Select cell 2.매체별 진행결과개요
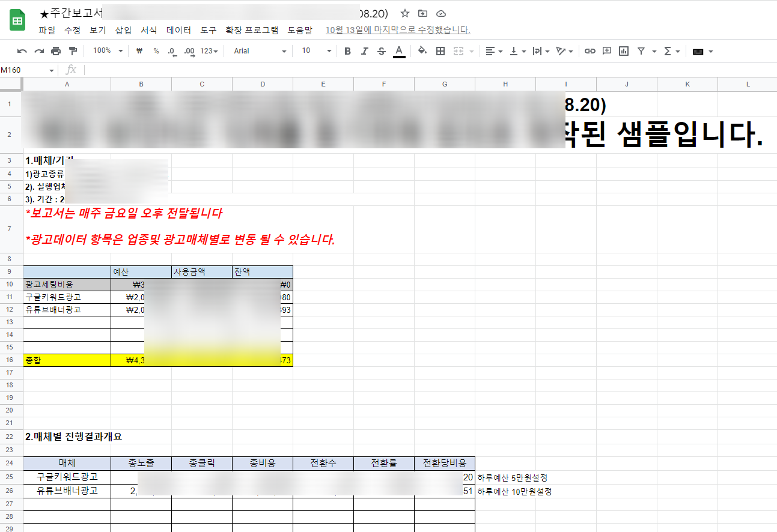This screenshot has height=532, width=777. click(x=74, y=437)
